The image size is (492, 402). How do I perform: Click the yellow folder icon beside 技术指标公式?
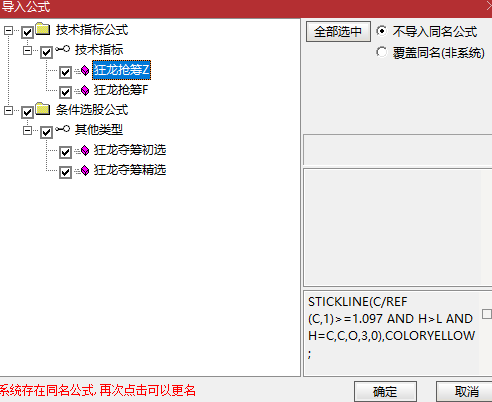pos(43,29)
